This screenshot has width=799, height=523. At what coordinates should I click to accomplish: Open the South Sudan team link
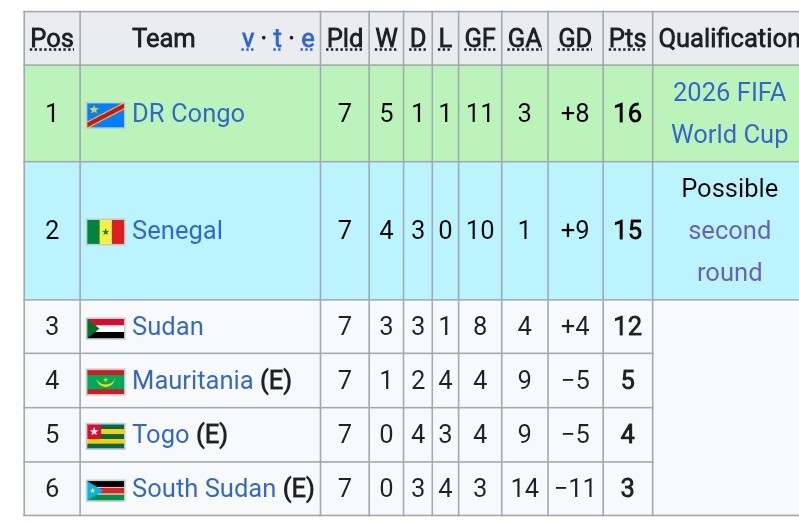204,488
